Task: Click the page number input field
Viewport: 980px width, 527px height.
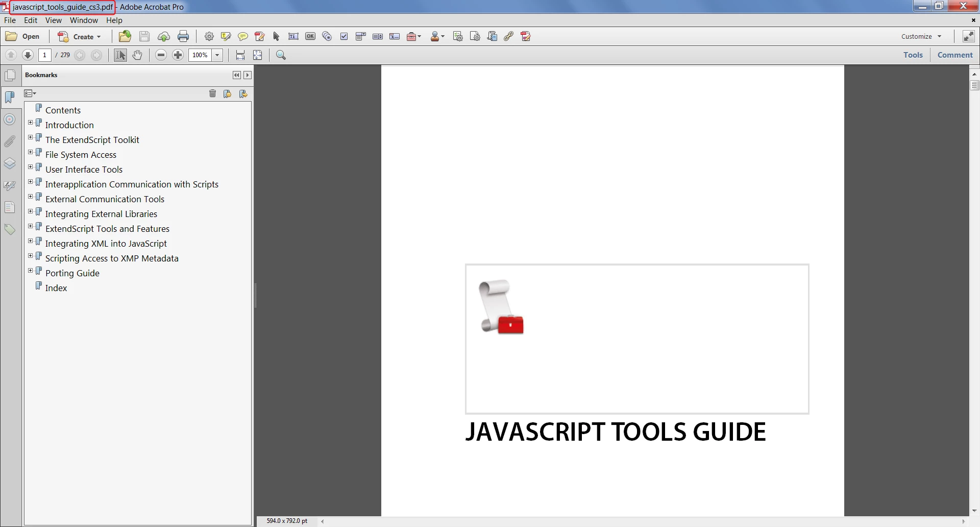Action: click(45, 55)
